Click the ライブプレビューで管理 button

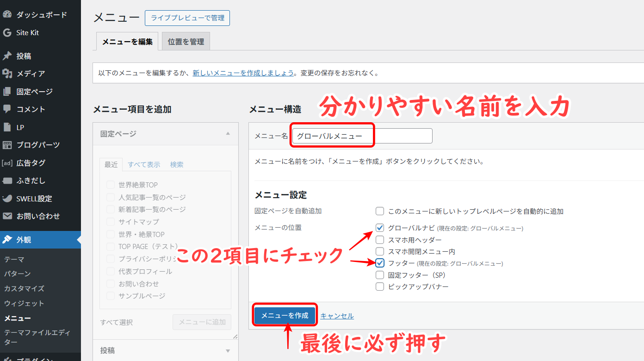click(x=187, y=18)
